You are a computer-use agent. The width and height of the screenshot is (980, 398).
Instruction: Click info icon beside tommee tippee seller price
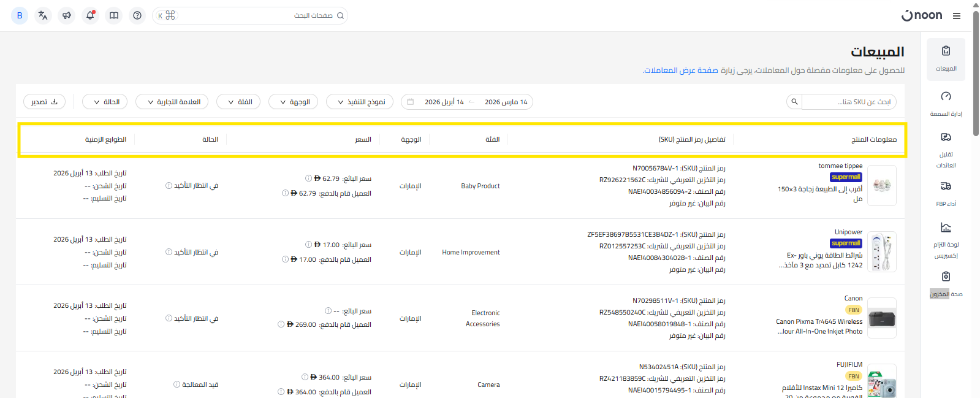pyautogui.click(x=308, y=178)
